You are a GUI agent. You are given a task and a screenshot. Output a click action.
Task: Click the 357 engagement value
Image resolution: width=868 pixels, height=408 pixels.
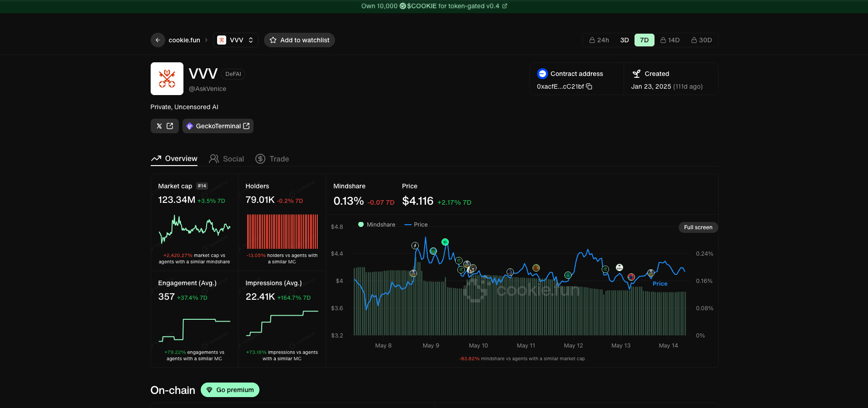coord(166,297)
